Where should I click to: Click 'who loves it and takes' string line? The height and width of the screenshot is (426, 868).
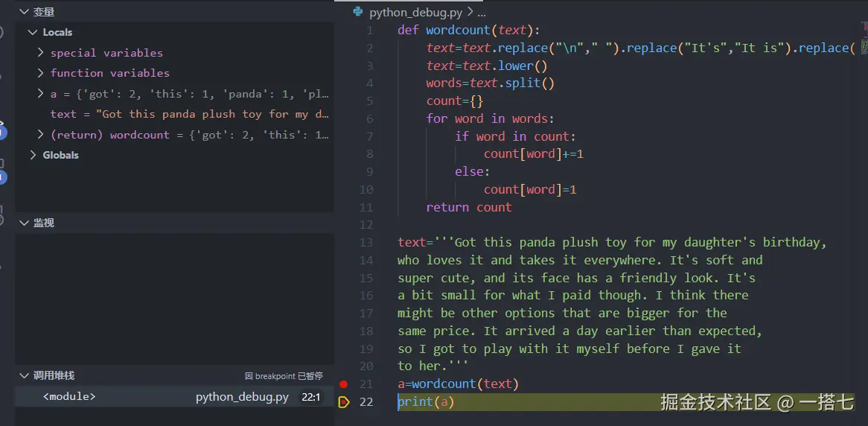tap(580, 260)
